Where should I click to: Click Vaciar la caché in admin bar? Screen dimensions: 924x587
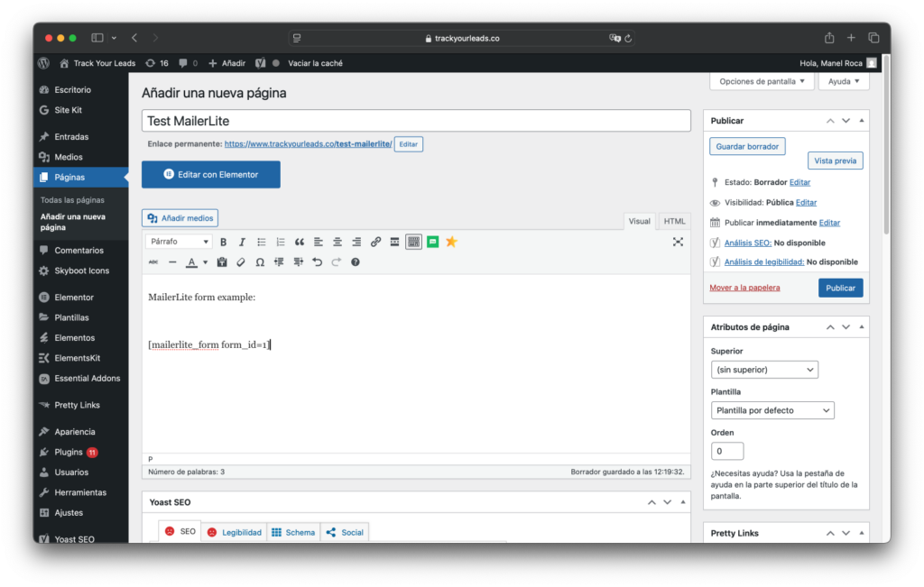315,63
